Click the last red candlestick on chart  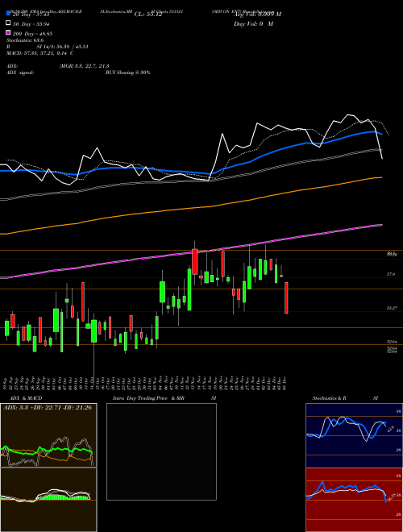[x=286, y=297]
